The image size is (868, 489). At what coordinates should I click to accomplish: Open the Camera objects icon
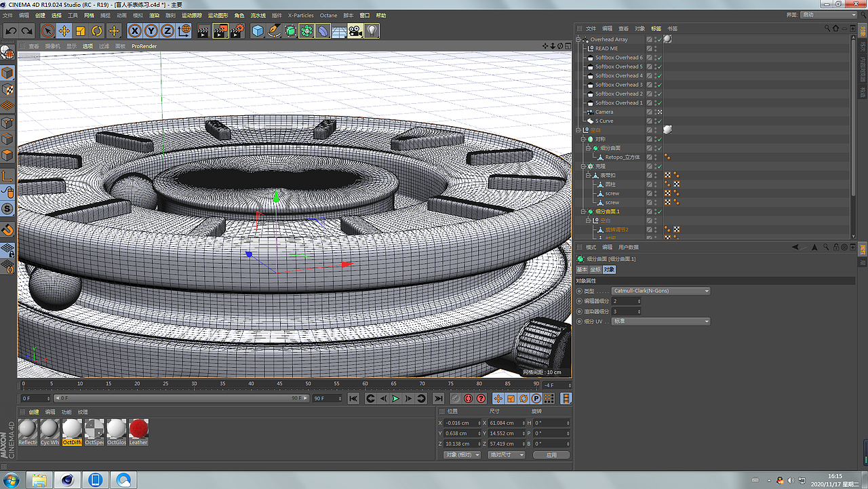355,31
